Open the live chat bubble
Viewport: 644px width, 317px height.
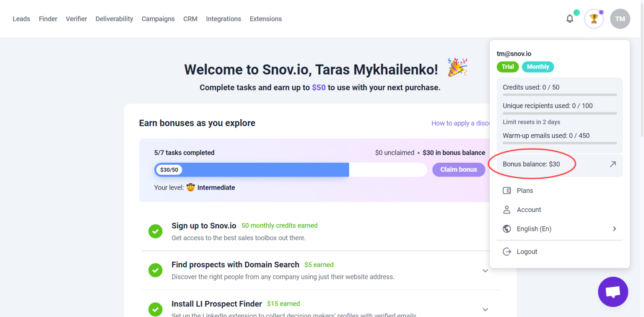(x=613, y=292)
